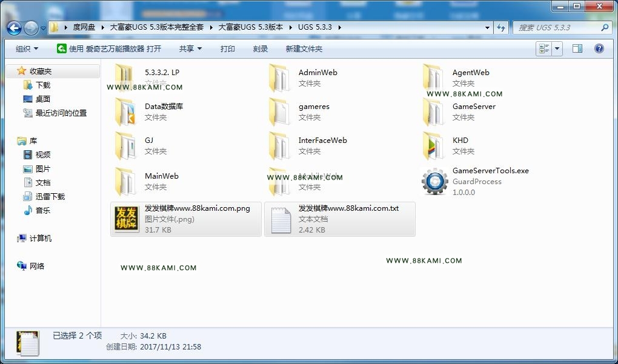Viewport: 618px width, 364px height.
Task: Open the recent pages dropdown arrow
Action: click(42, 28)
